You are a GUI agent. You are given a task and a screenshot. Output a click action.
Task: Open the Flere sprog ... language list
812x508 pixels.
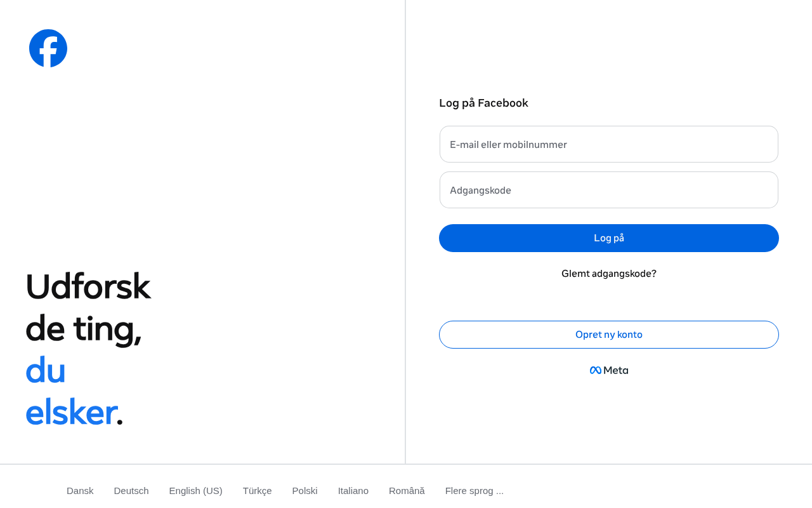coord(475,491)
